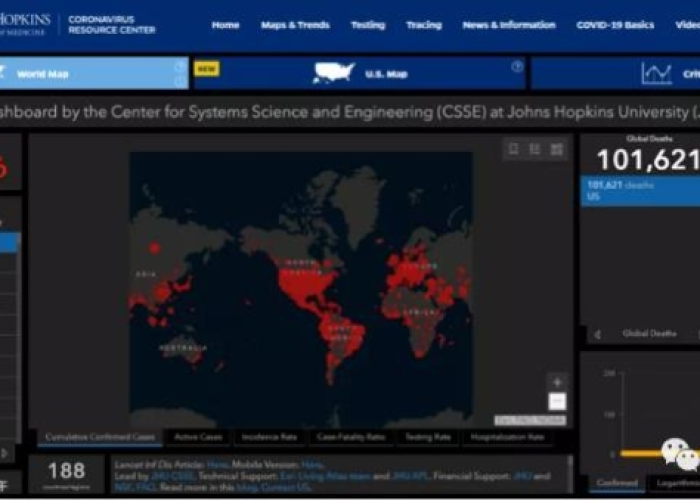Image resolution: width=700 pixels, height=500 pixels.
Task: Open News & Information in the navigation bar
Action: 509,25
